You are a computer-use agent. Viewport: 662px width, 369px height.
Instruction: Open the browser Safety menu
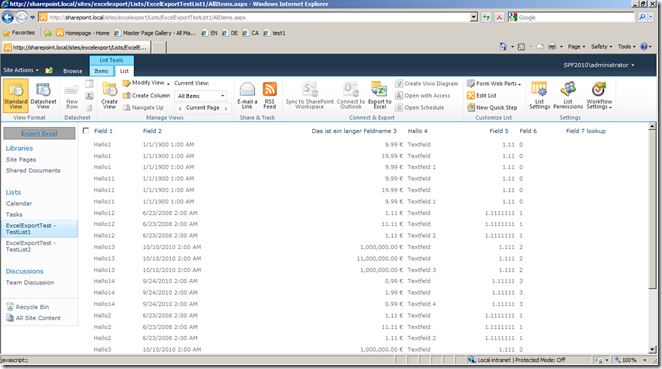pos(601,46)
